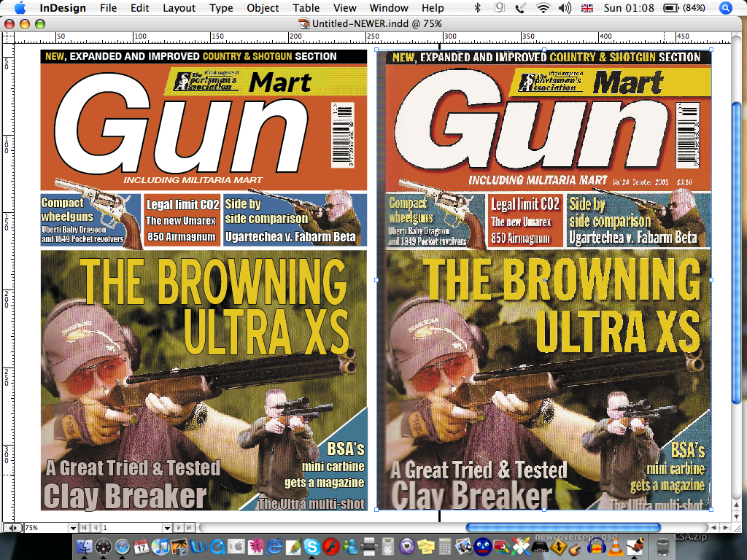
Task: Open the Edit menu
Action: pos(139,7)
